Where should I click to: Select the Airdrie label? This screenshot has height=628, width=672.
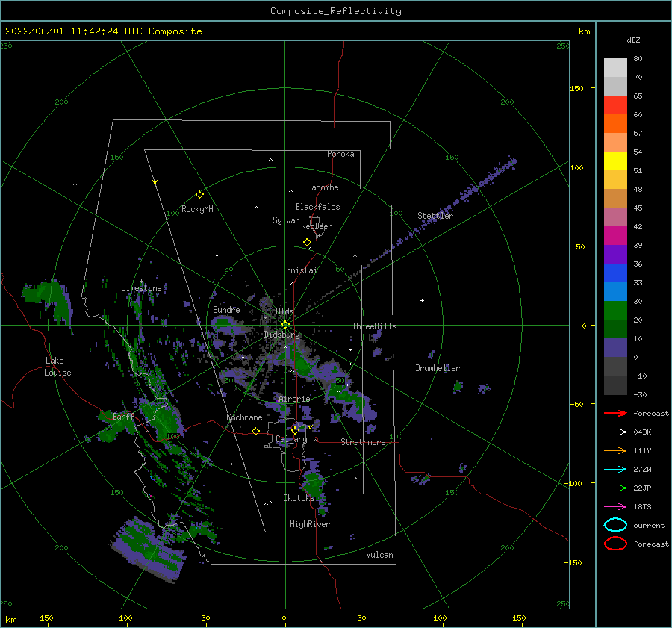[x=294, y=399]
